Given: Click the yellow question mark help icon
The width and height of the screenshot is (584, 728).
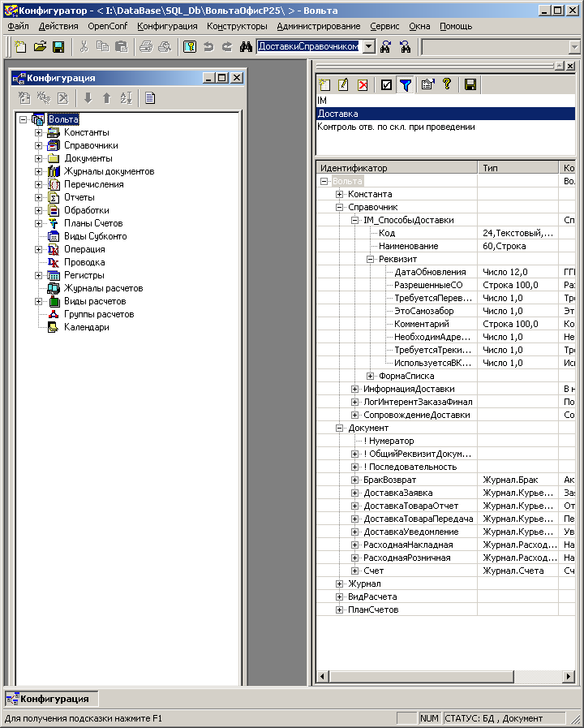Looking at the screenshot, I should point(446,84).
